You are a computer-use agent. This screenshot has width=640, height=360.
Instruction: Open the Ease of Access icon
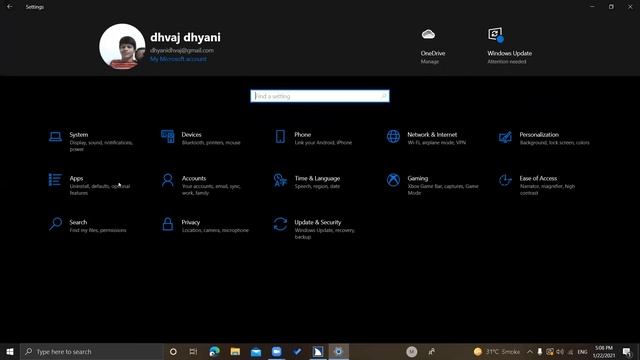tap(505, 180)
